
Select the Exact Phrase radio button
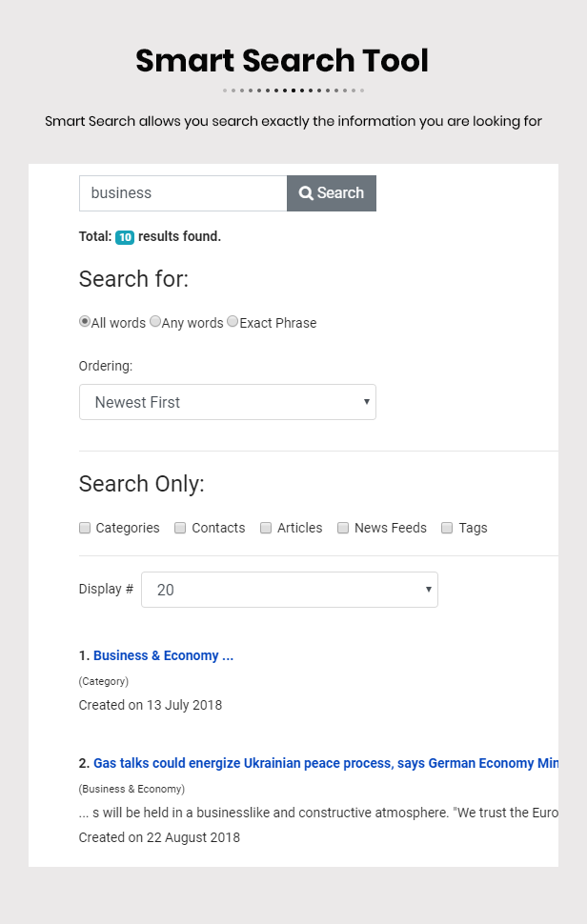coord(233,321)
